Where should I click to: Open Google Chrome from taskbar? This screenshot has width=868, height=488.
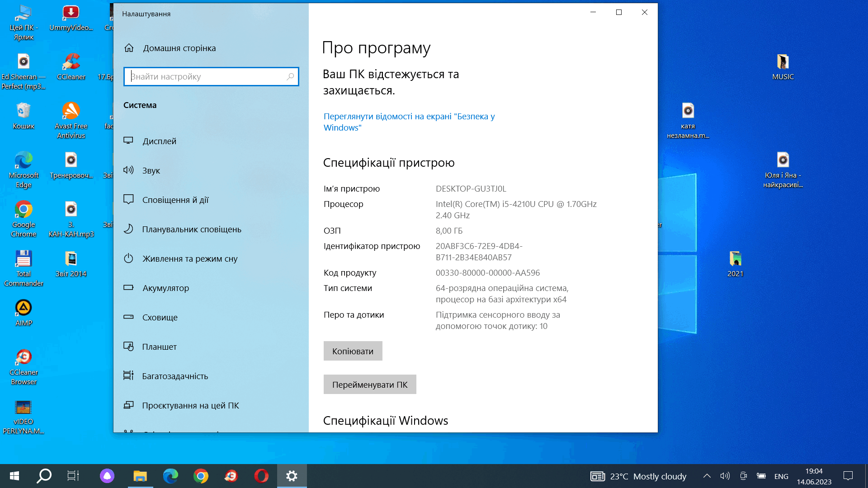(x=201, y=476)
